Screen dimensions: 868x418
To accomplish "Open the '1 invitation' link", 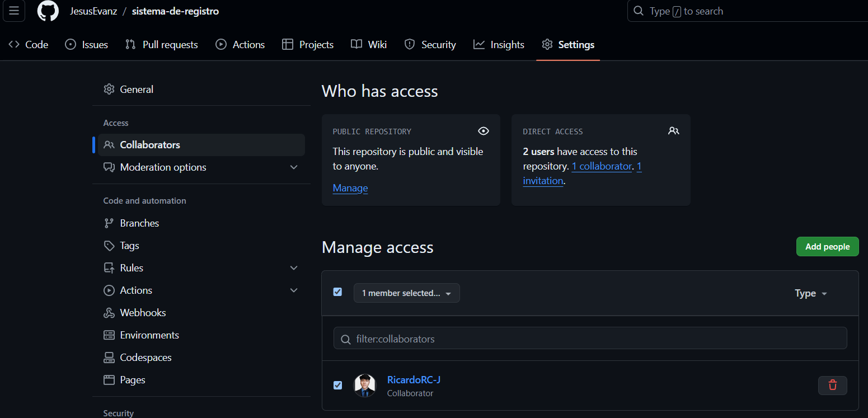I will 543,181.
